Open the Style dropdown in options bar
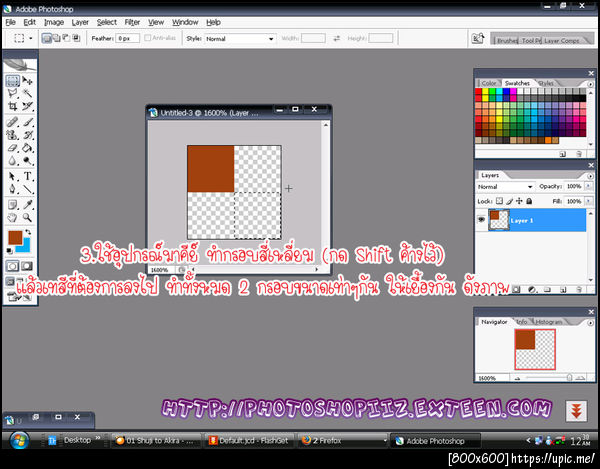 240,39
